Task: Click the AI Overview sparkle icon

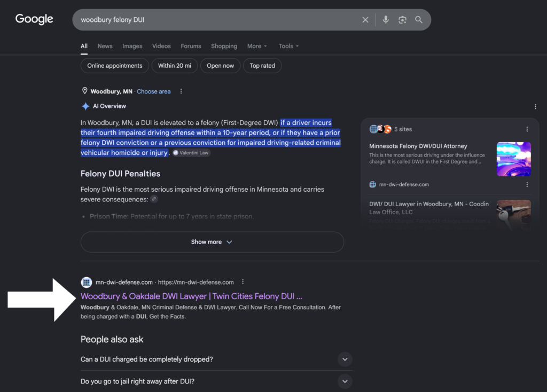Action: (85, 106)
